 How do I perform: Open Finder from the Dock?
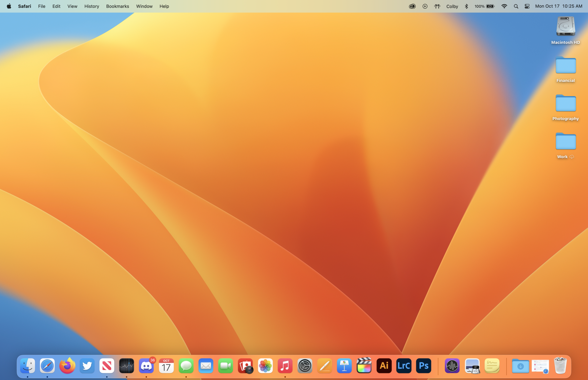pos(28,366)
